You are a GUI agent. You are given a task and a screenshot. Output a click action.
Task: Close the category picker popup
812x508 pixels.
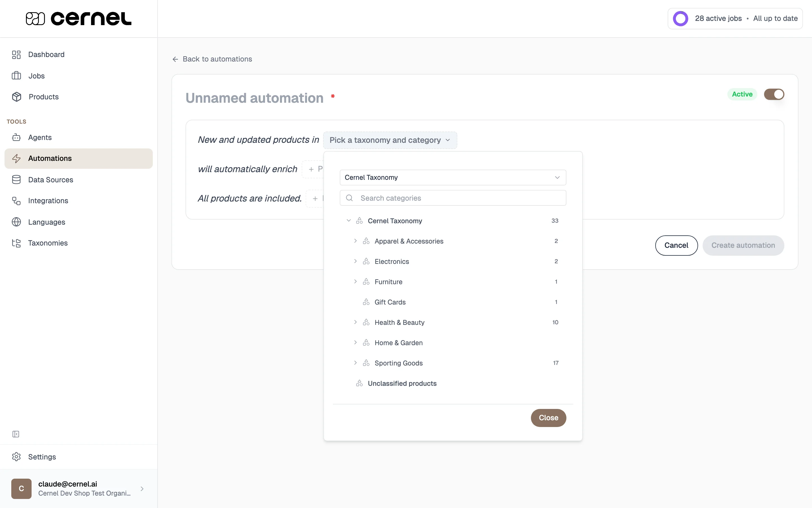(548, 418)
